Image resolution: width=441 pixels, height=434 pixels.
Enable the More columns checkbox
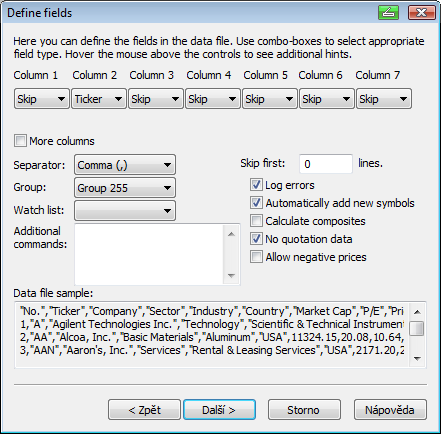pos(20,141)
